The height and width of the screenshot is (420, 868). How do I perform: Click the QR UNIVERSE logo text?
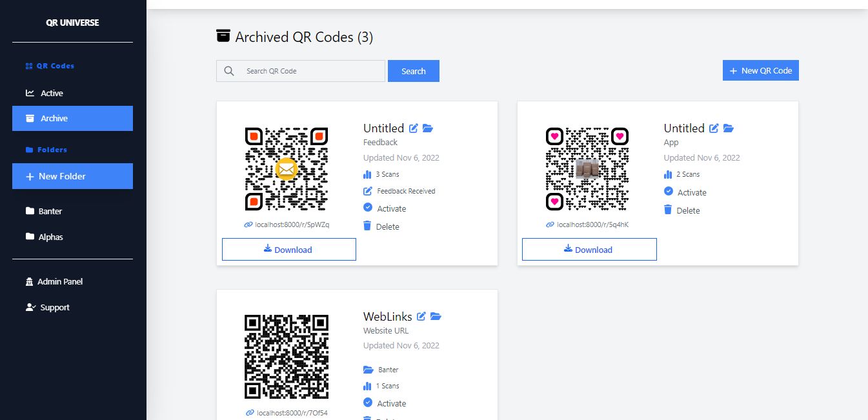pos(72,22)
